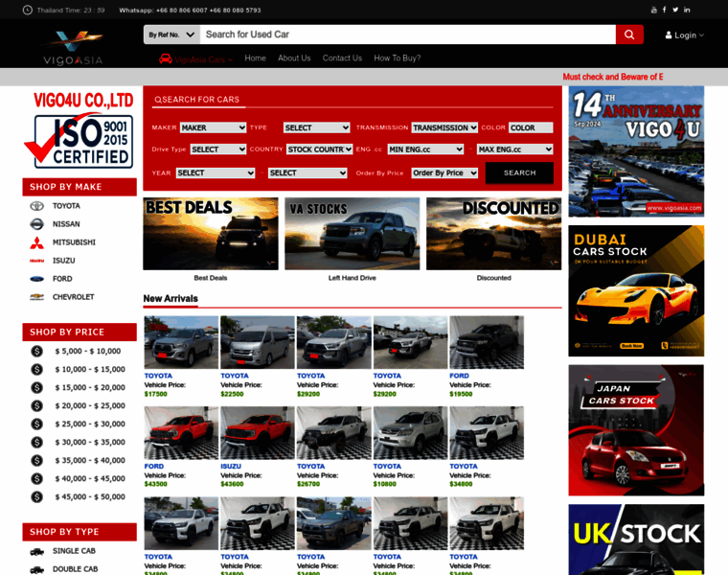The height and width of the screenshot is (575, 728).
Task: Open the TYPE select dropdown
Action: [x=317, y=127]
